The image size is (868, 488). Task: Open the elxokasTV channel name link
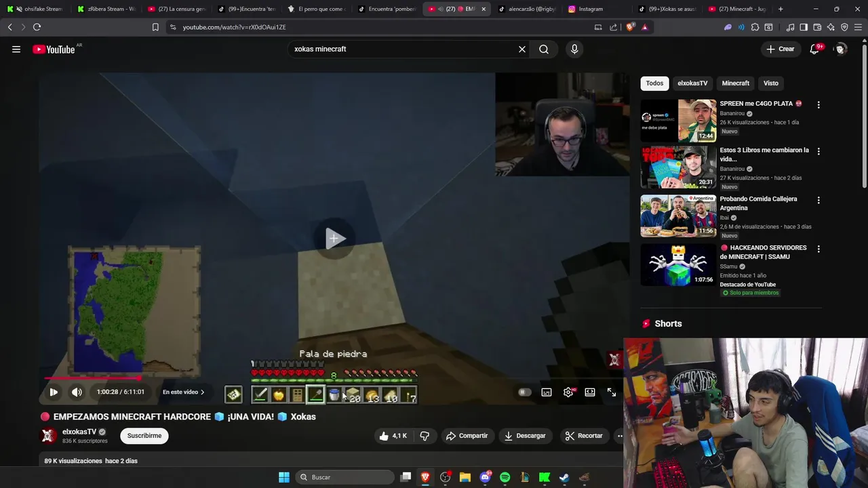tap(79, 432)
